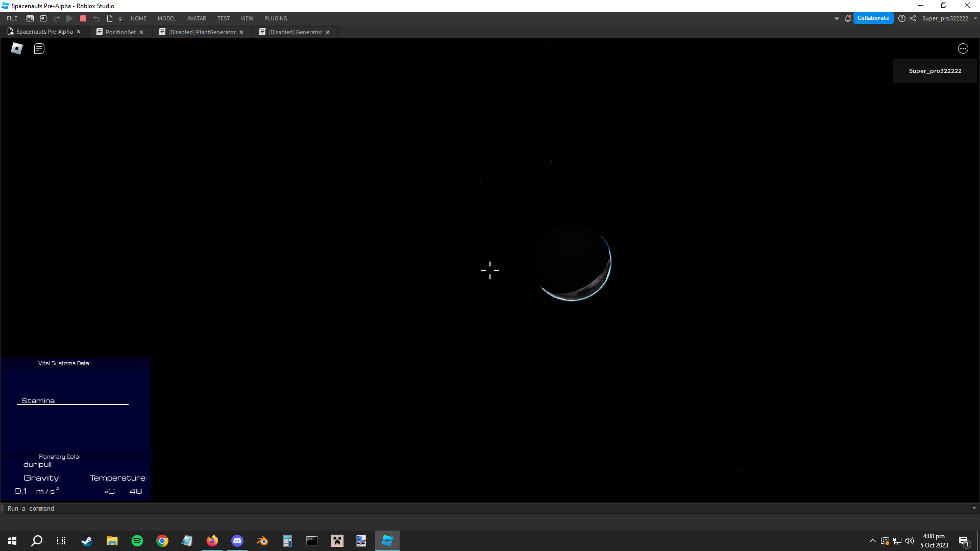Open the FILE menu
The image size is (980, 551).
tap(11, 18)
